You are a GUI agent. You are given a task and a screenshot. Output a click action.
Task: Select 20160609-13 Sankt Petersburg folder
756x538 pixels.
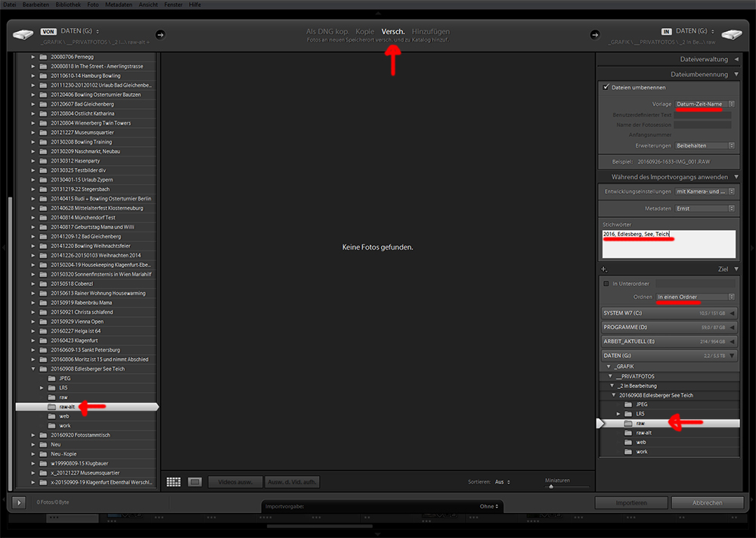pyautogui.click(x=85, y=350)
